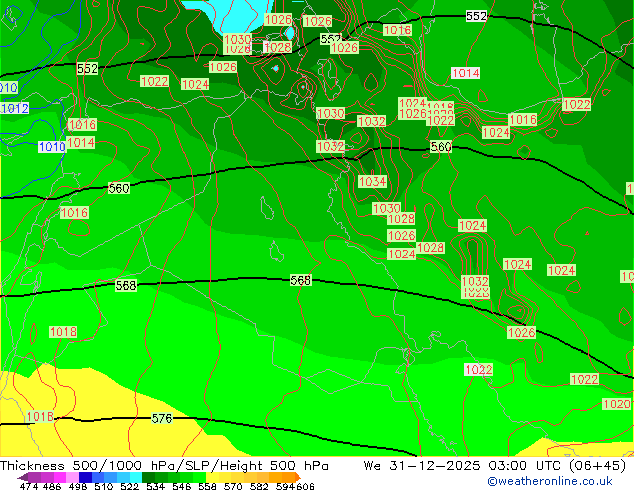Select the dark blue legend swatch near 498
The image size is (634, 490).
point(85,477)
